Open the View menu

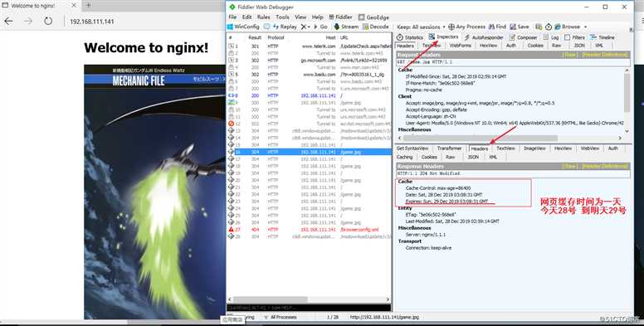(x=300, y=17)
